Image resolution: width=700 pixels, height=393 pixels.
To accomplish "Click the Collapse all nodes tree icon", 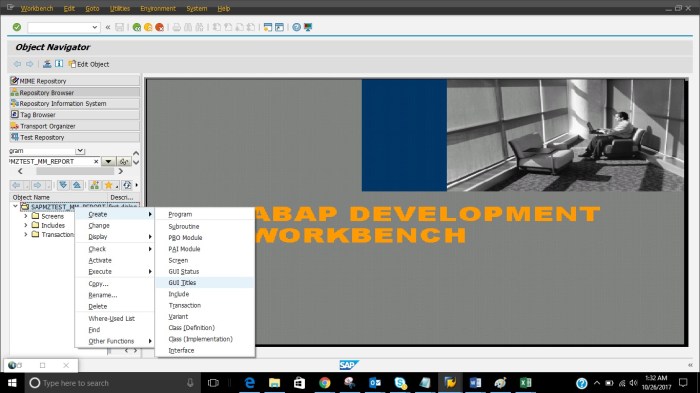I will pyautogui.click(x=77, y=185).
